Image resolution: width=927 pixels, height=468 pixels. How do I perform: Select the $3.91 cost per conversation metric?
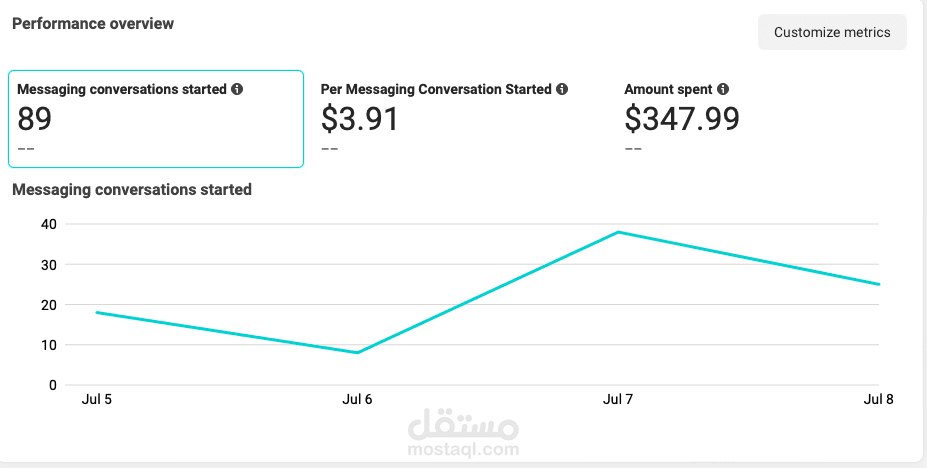(360, 119)
